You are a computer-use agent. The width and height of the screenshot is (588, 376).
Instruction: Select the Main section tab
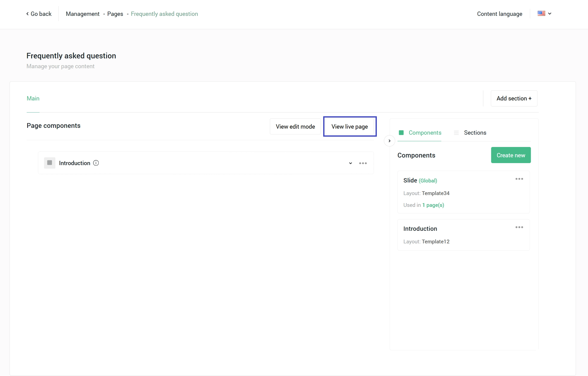tap(33, 98)
